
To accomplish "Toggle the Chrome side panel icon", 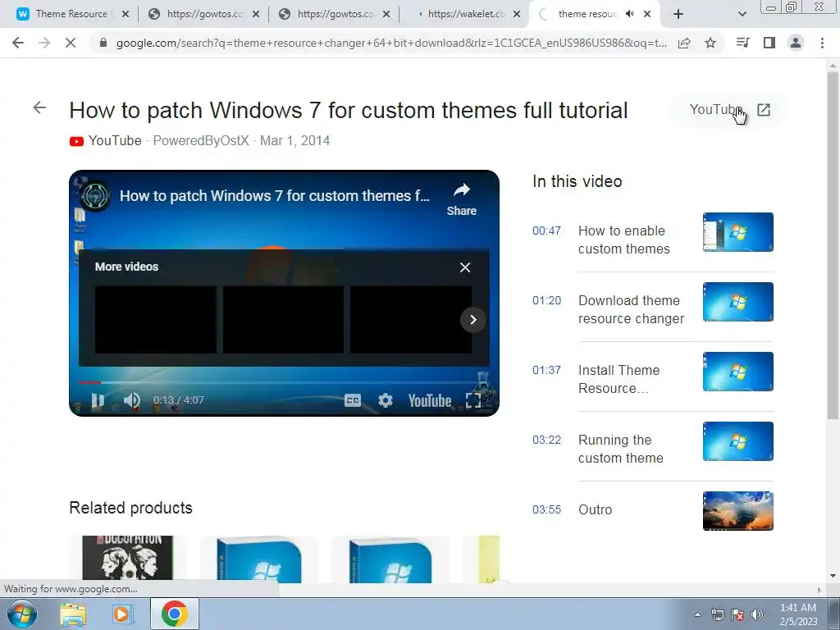I will [769, 43].
